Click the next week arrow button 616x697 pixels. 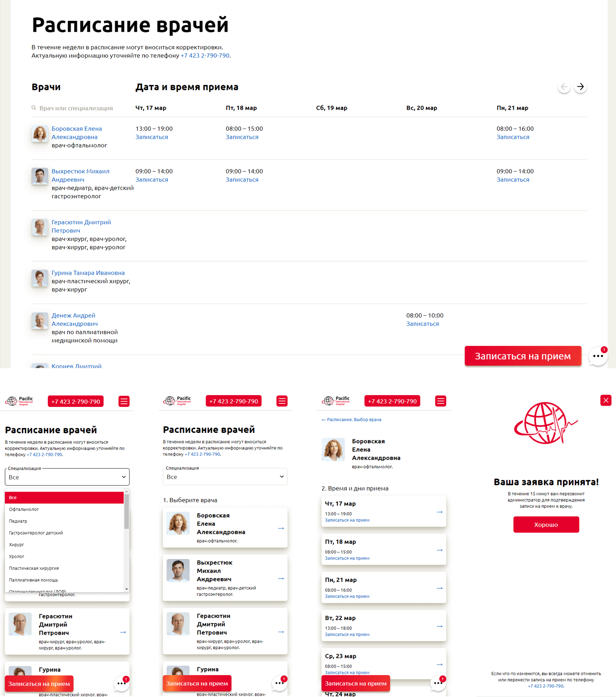(580, 87)
